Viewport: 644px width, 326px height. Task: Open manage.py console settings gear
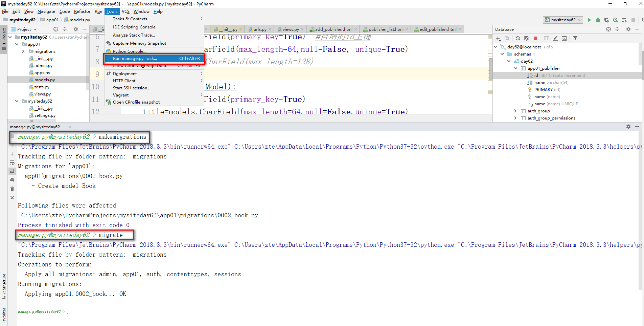(628, 127)
